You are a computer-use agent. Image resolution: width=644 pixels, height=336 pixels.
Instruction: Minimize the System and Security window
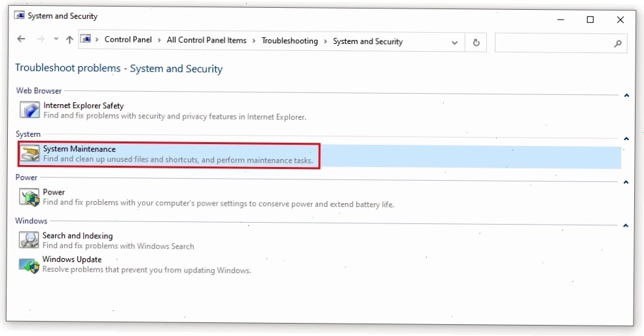561,20
